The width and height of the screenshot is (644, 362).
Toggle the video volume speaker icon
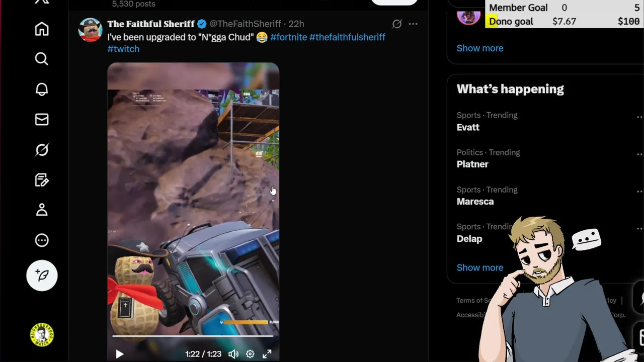coord(233,354)
